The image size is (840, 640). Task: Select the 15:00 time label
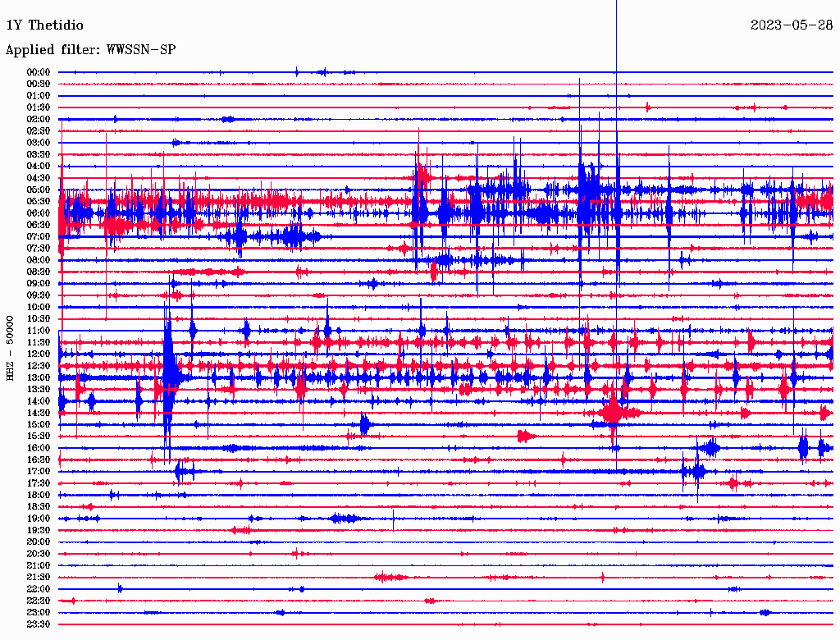pos(39,425)
